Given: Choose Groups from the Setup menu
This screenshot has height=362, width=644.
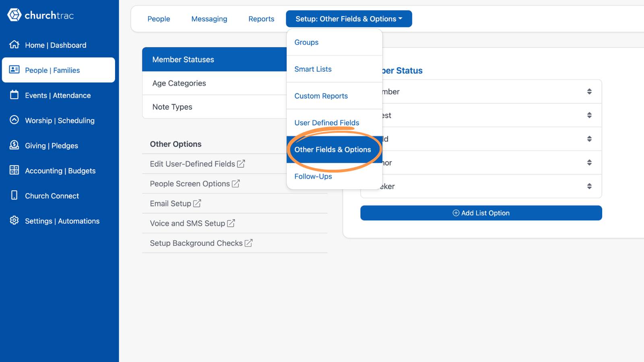Looking at the screenshot, I should (334, 42).
